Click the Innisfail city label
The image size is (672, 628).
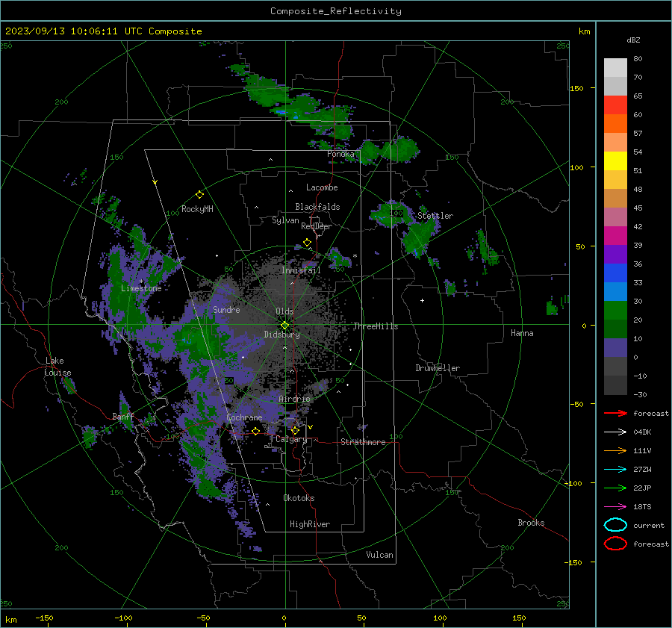tap(301, 270)
